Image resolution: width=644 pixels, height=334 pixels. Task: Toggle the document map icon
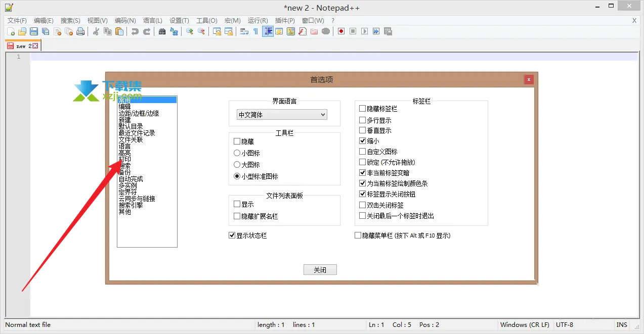click(x=291, y=31)
